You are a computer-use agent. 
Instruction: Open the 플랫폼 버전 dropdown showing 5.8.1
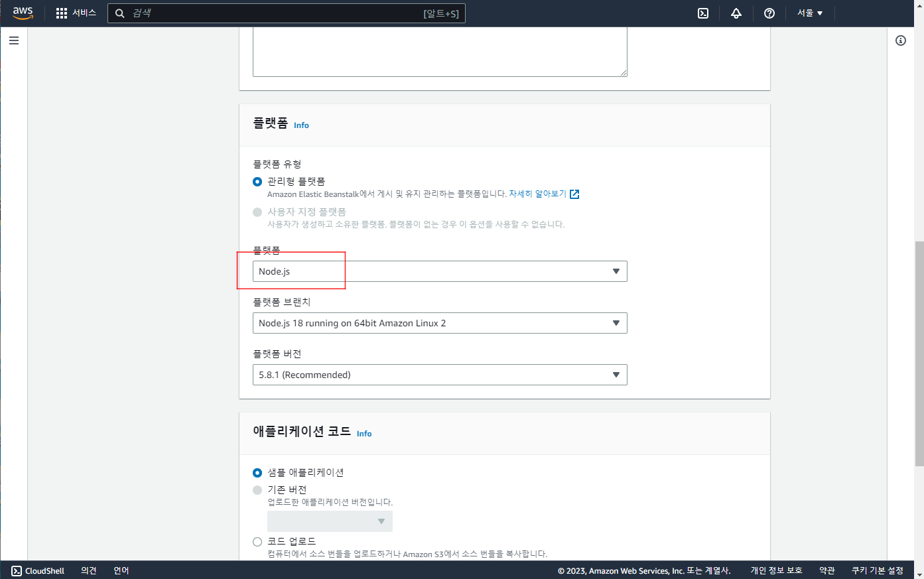click(440, 375)
